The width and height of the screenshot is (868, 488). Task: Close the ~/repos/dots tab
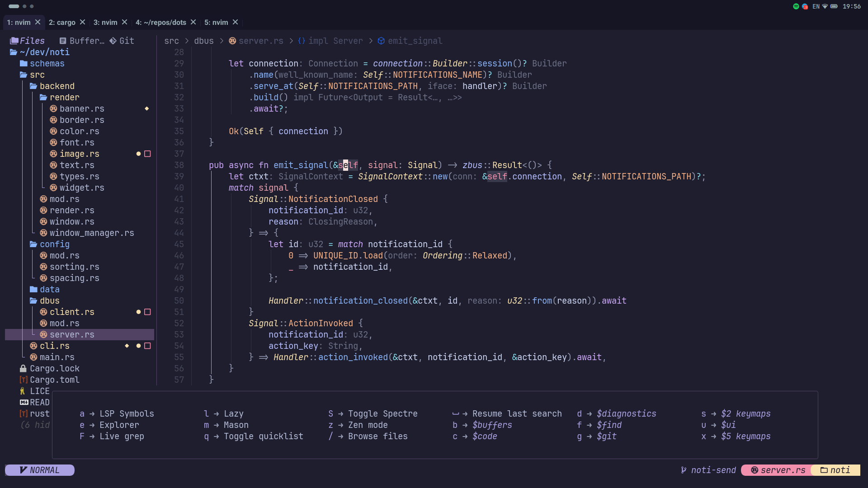coord(193,22)
